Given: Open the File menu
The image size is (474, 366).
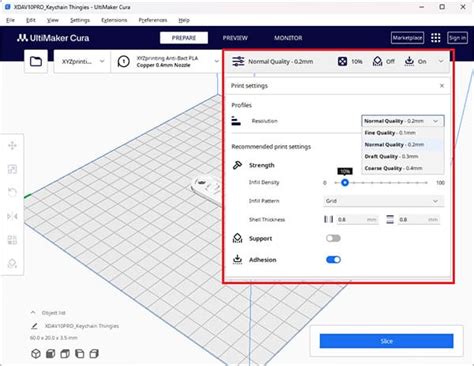Looking at the screenshot, I should (10, 20).
